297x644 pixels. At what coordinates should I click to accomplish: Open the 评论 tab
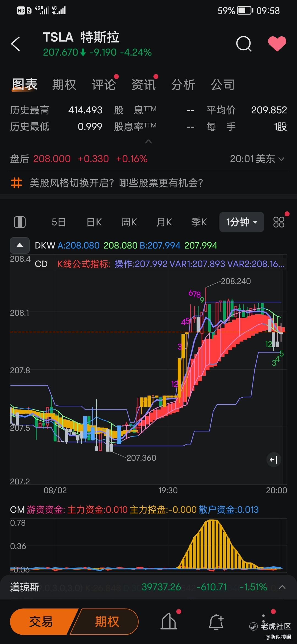[104, 84]
